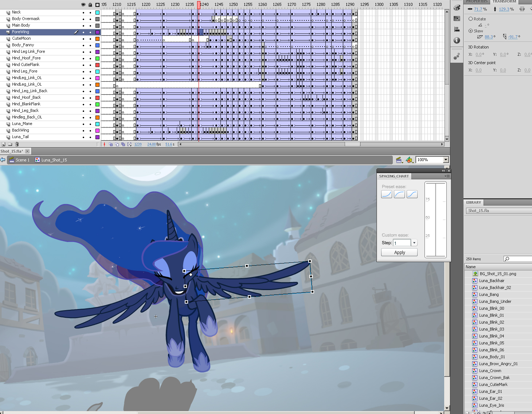Click the red playhead marker on frame ruler

pyautogui.click(x=199, y=5)
